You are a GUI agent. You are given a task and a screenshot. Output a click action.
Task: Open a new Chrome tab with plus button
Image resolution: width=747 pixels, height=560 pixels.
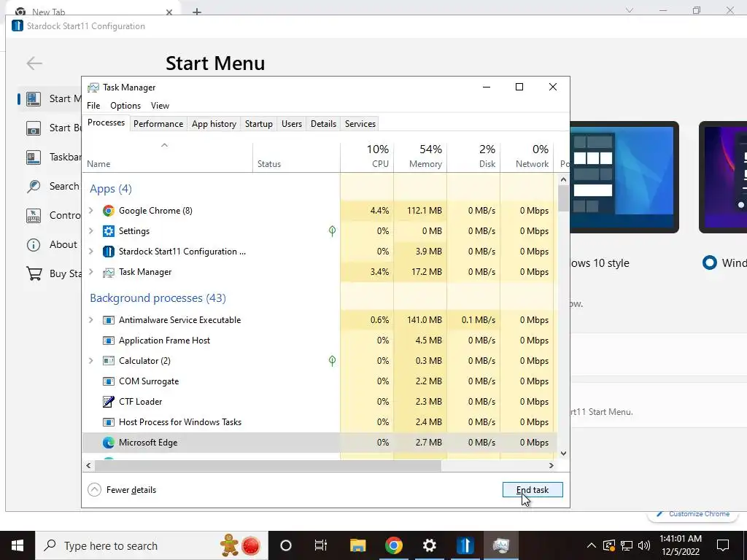pyautogui.click(x=197, y=12)
